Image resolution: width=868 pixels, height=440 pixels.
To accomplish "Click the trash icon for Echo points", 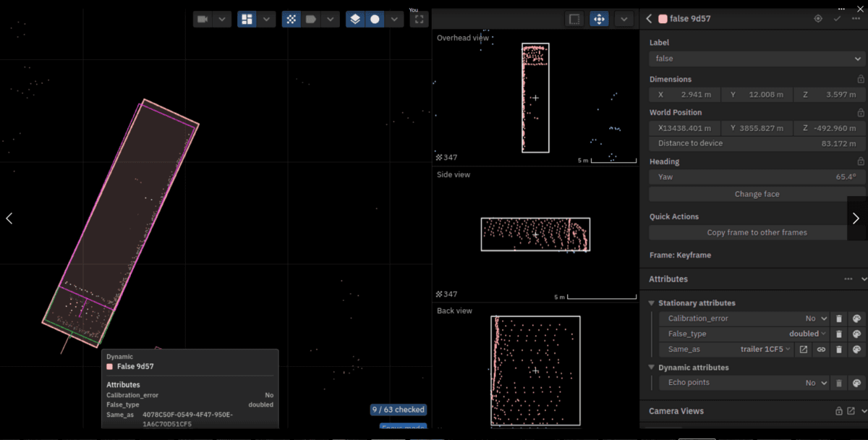I will coord(838,383).
